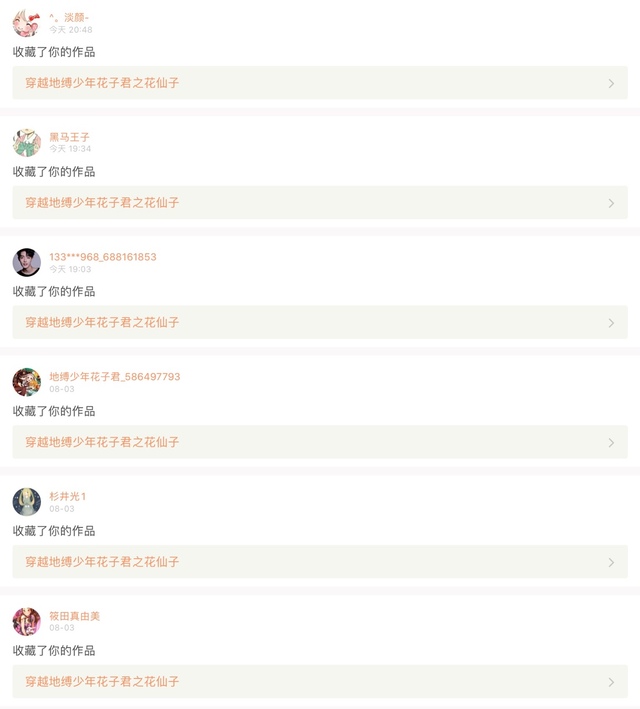Click the right chevron under 133***968_688161853's notification
Viewport: 640px width, 709px height.
tap(611, 323)
